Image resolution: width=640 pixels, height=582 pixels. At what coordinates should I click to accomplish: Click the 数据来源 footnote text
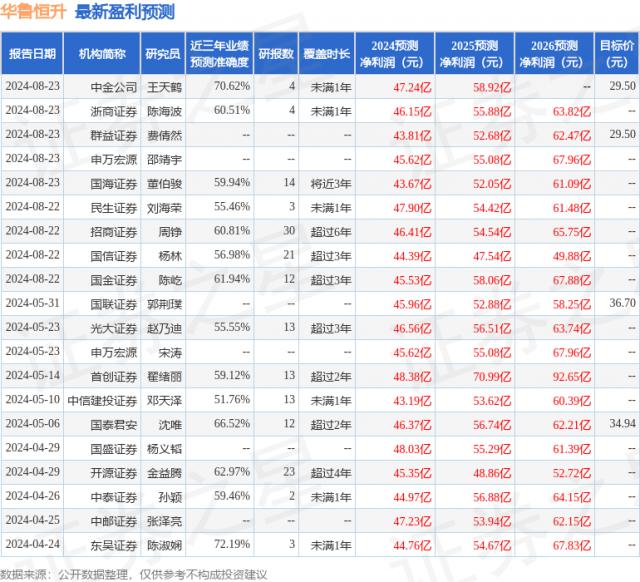133,575
